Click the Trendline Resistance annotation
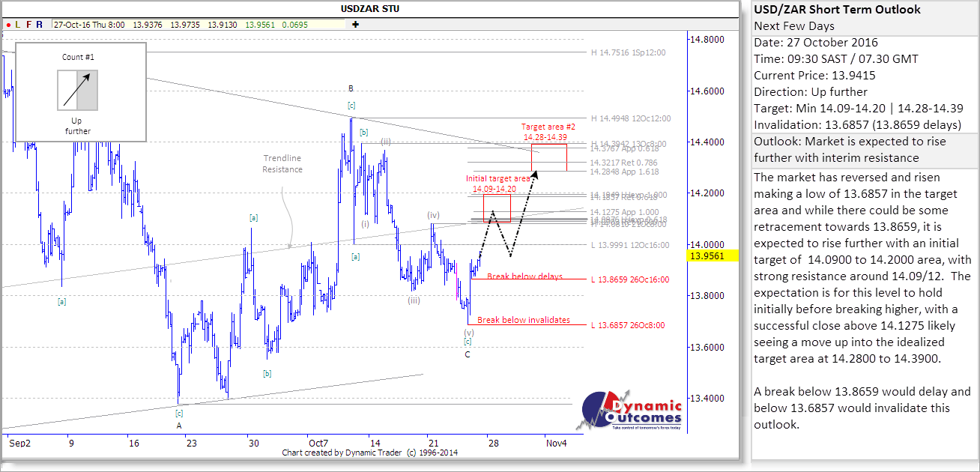The image size is (980, 472). click(x=282, y=163)
